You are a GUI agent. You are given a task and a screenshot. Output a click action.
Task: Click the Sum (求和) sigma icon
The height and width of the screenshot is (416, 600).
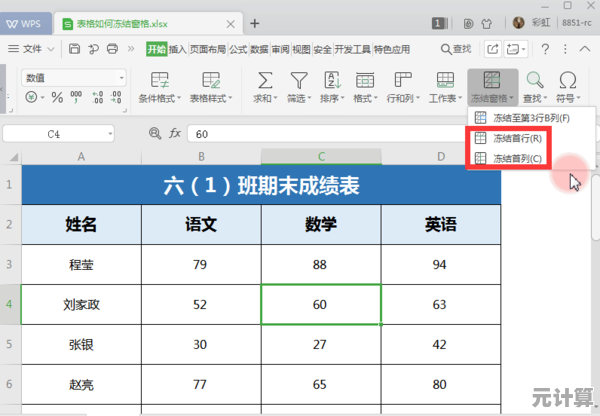click(x=265, y=81)
